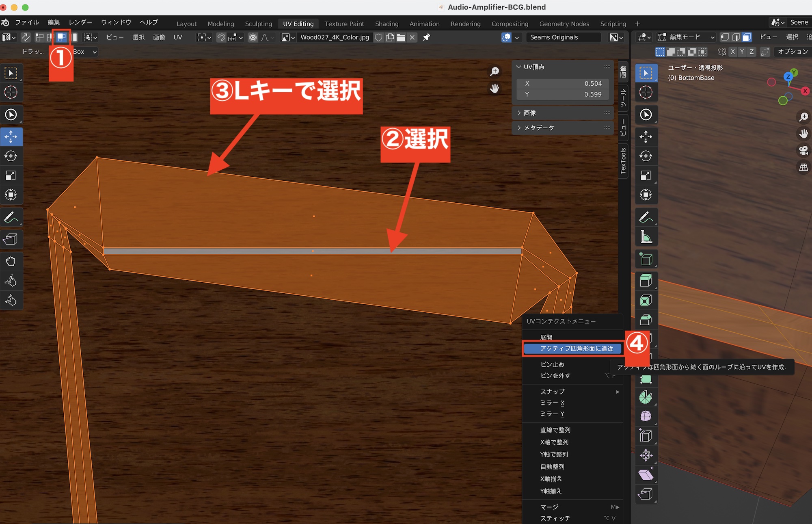Open the 編集モード mode dropdown
The height and width of the screenshot is (524, 812).
click(x=687, y=37)
